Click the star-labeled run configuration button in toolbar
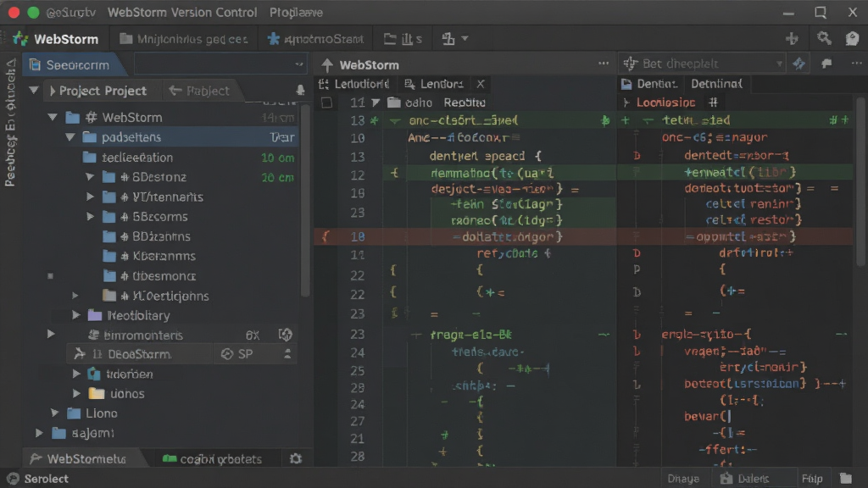Screen dimensions: 868x488 [315, 39]
